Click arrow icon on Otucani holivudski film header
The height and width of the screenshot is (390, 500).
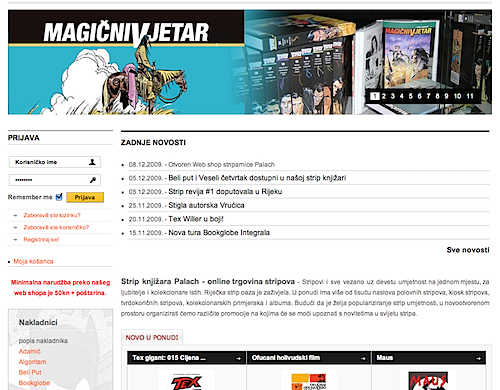point(363,358)
